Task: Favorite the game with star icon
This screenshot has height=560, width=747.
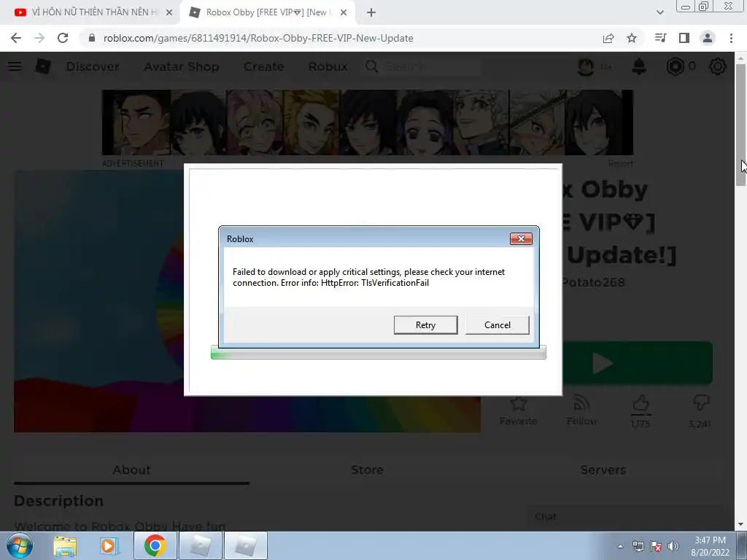Action: [x=519, y=404]
